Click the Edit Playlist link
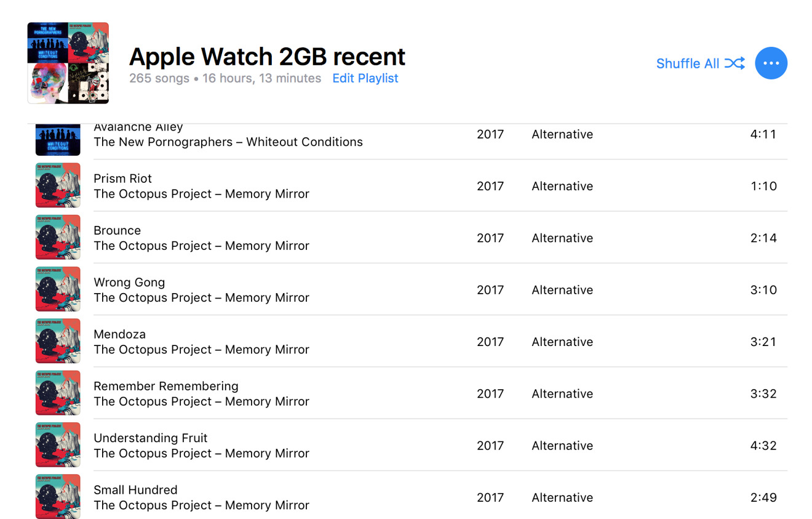Screen dimensions: 812x519 365,78
